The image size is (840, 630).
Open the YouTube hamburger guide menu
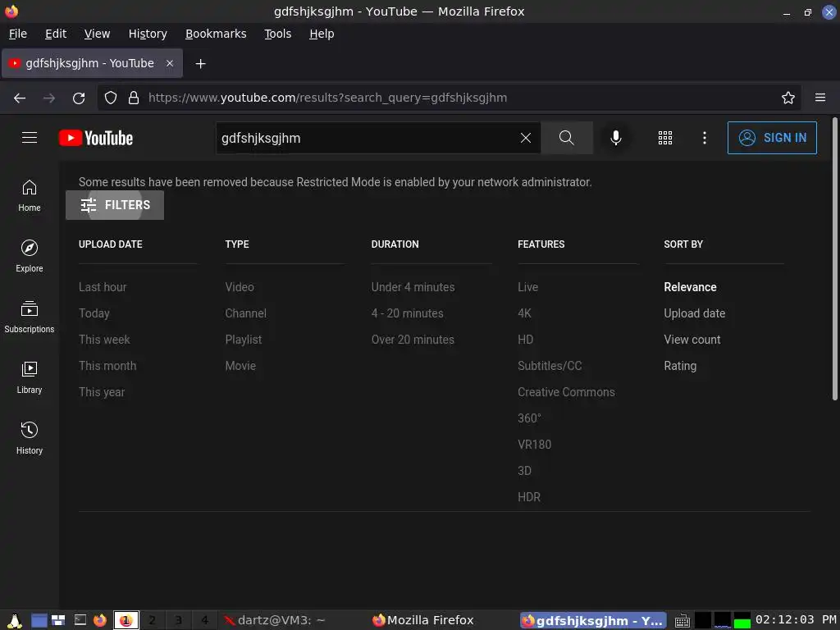(30, 138)
